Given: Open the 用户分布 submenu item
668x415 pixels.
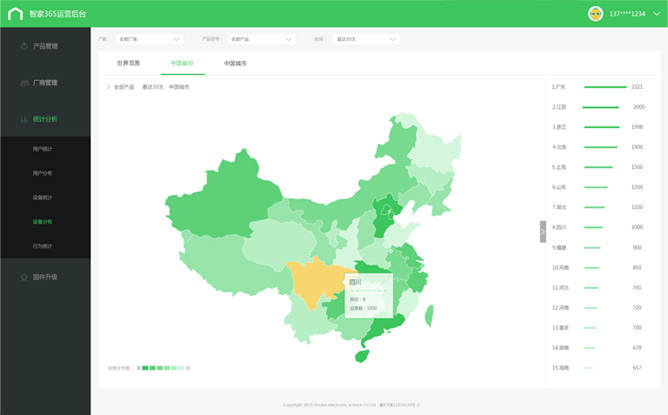Looking at the screenshot, I should (x=43, y=173).
